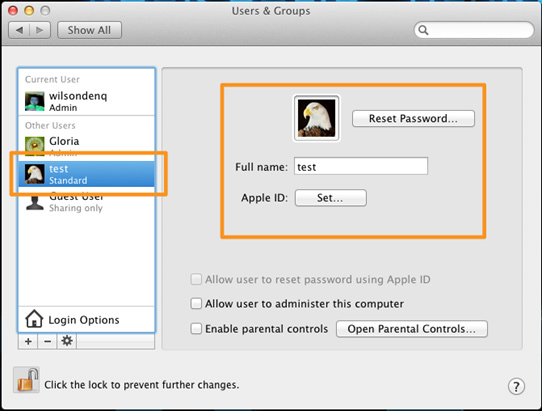
Task: Add a new user with the plus icon
Action: (x=28, y=342)
